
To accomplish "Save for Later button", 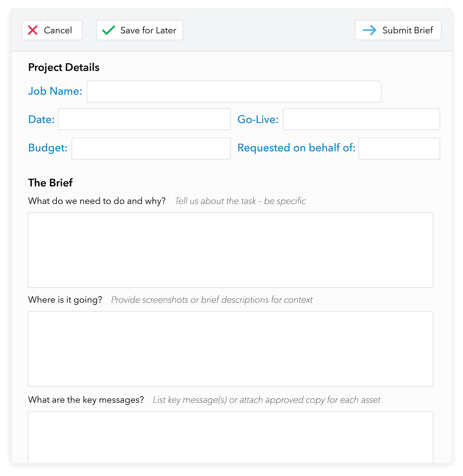I will 140,30.
